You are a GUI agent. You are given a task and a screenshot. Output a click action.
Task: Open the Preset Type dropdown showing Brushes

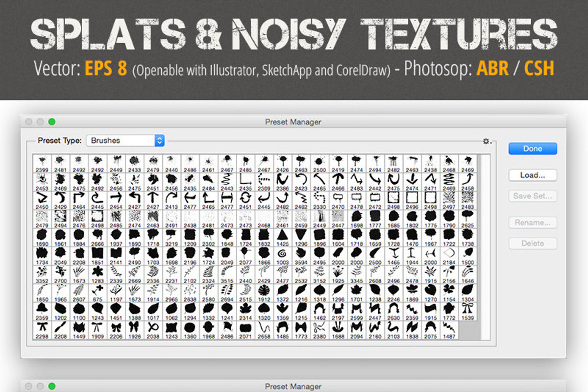(125, 140)
